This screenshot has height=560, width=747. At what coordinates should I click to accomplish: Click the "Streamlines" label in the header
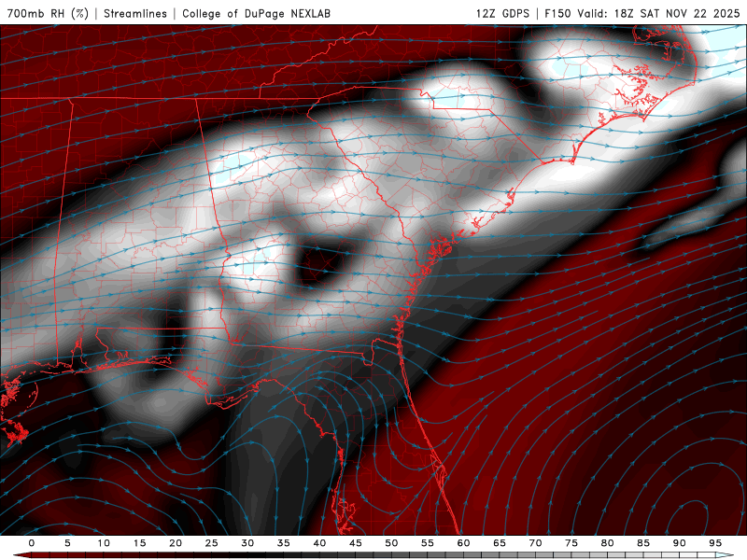[x=135, y=13]
